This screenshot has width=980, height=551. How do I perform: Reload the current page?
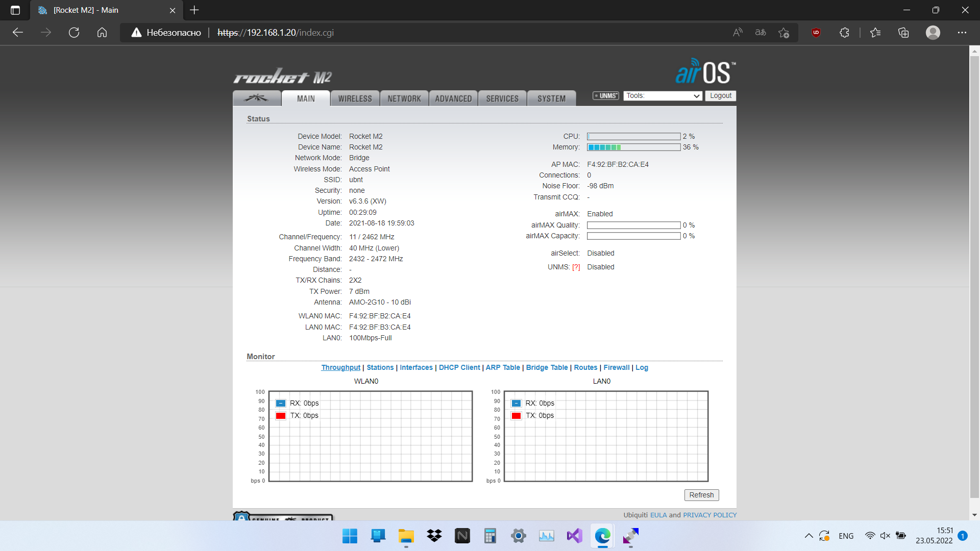tap(74, 32)
